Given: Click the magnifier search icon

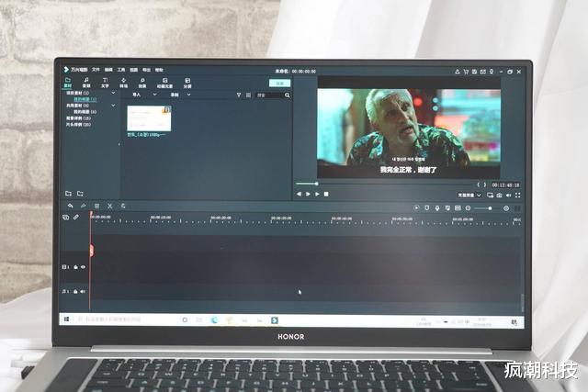Looking at the screenshot, I should click(x=288, y=95).
